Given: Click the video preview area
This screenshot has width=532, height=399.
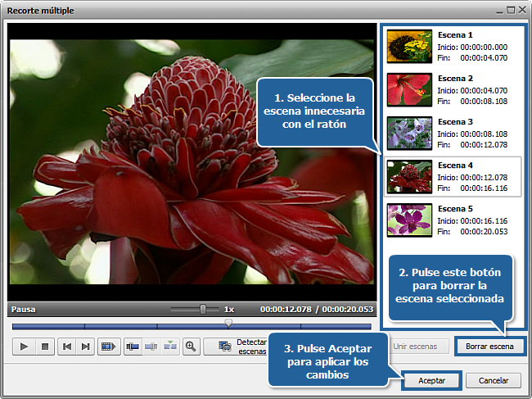Looking at the screenshot, I should [x=192, y=162].
